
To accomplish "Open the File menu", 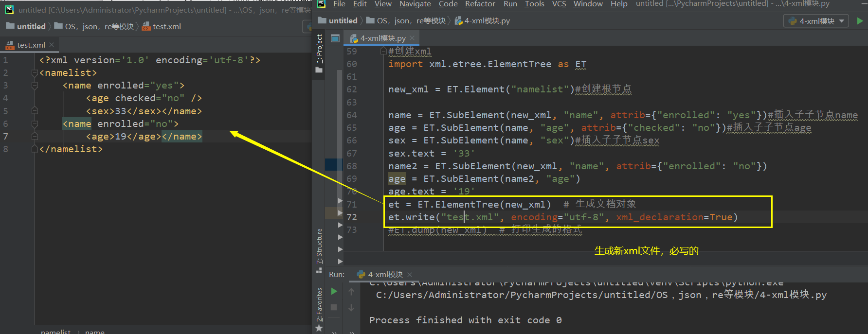I will coord(339,4).
